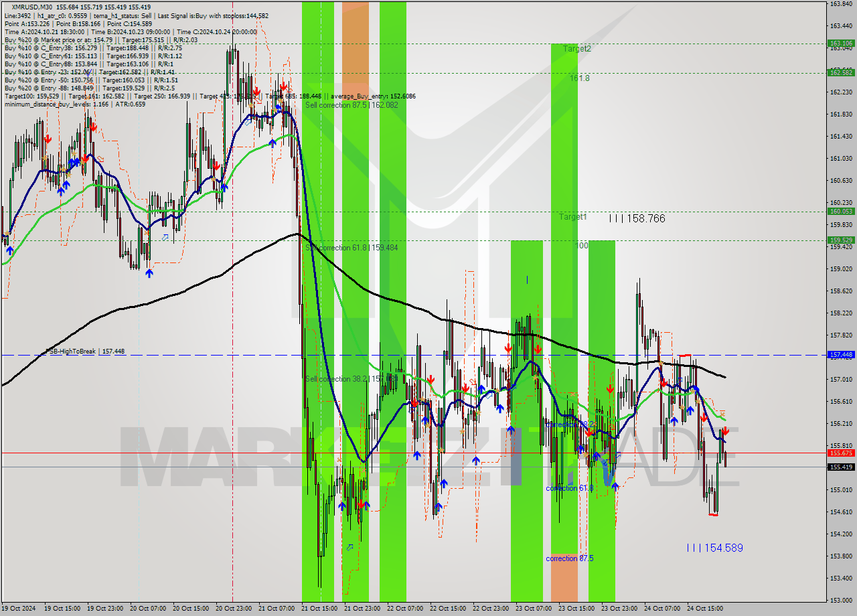
Task: Select the 'Target2' label on the chart
Action: coord(576,49)
